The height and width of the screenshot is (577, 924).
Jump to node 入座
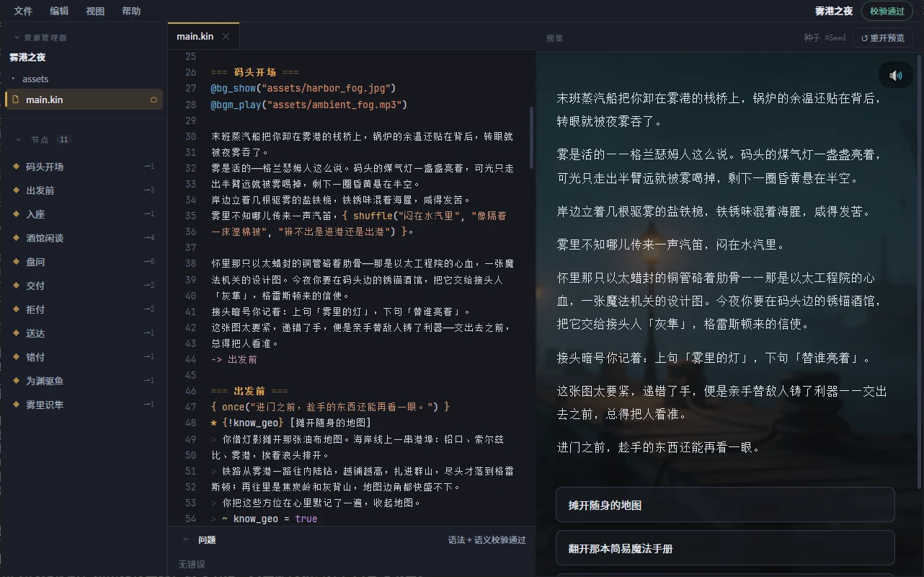84,214
